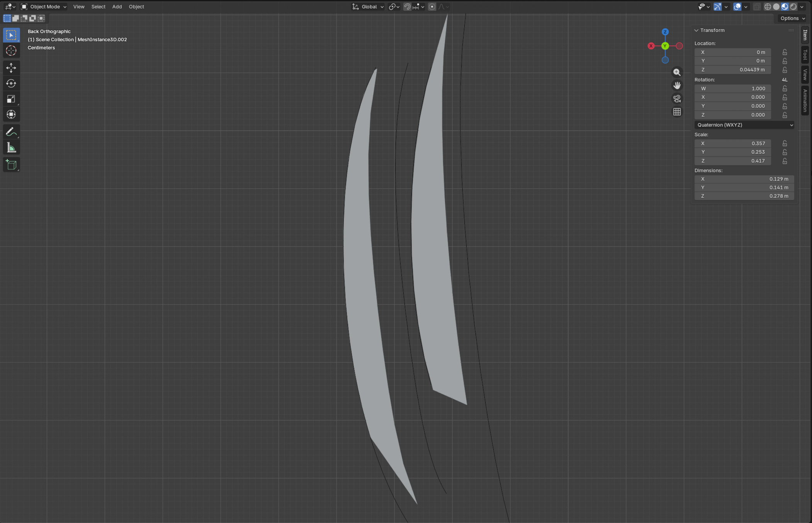The width and height of the screenshot is (812, 523).
Task: Open the Object Mode dropdown
Action: click(44, 7)
